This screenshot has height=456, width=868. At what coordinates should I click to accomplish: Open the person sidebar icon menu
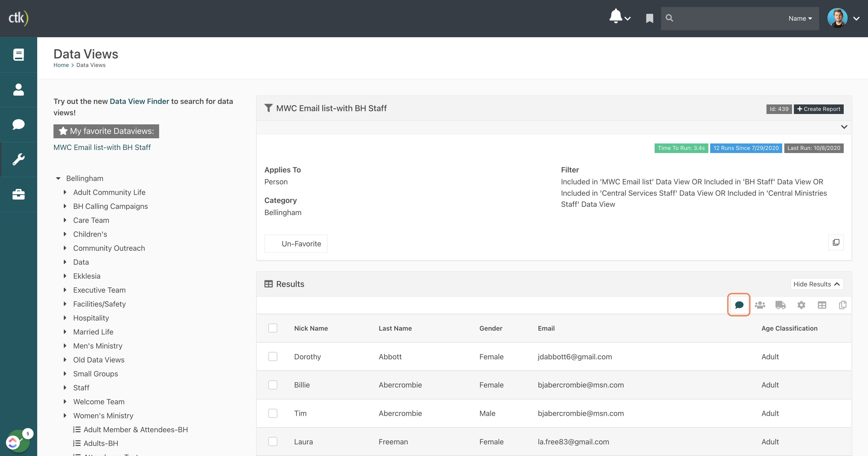click(x=19, y=90)
